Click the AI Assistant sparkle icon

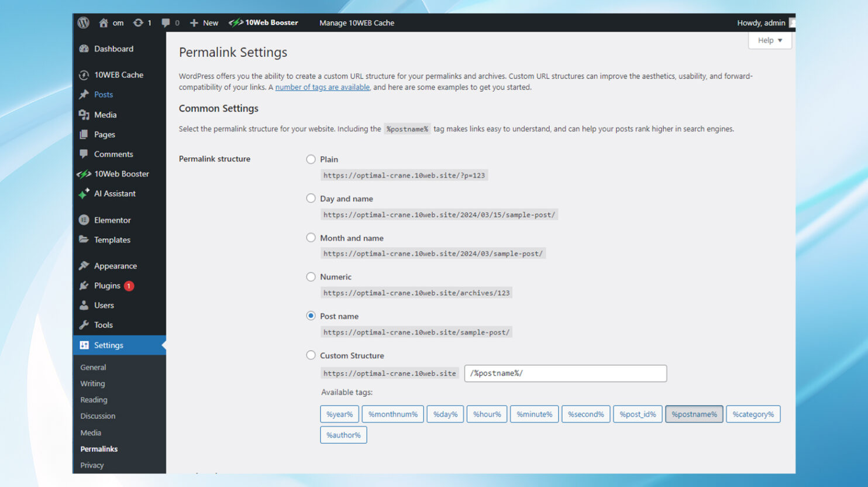[x=84, y=194]
